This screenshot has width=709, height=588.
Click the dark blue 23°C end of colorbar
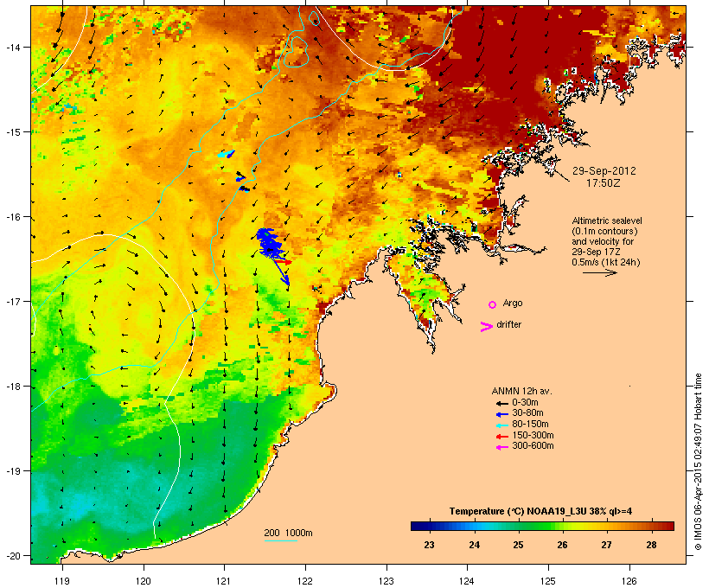pyautogui.click(x=418, y=526)
